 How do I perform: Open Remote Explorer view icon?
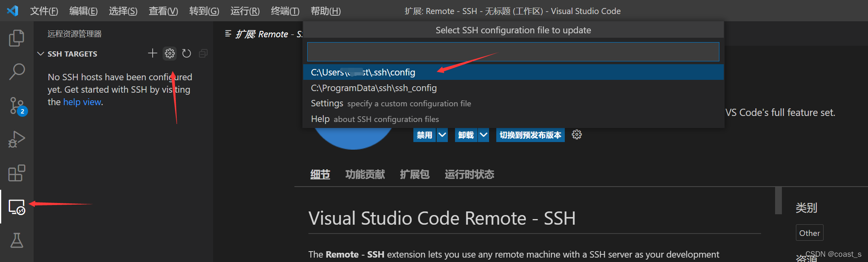click(16, 207)
